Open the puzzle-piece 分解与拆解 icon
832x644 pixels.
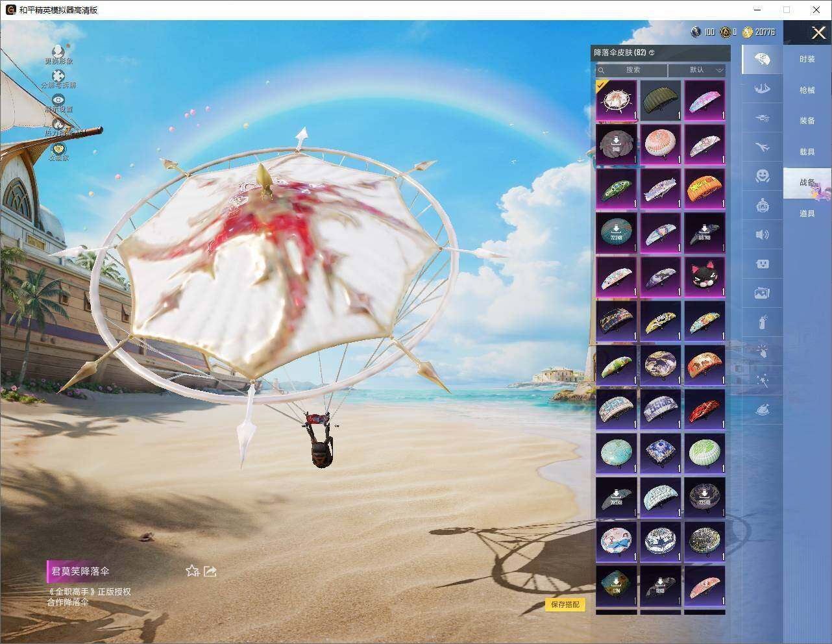(58, 76)
